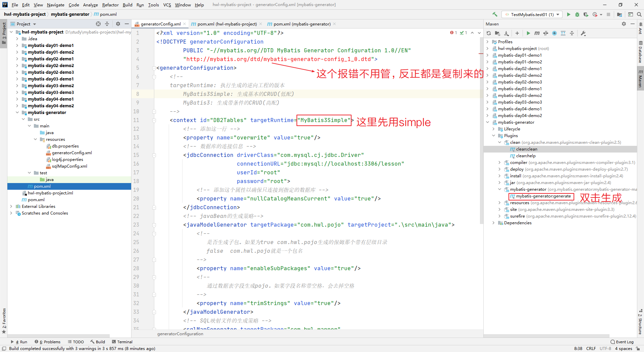This screenshot has width=644, height=352.
Task: Click the grey Stop square icon
Action: (x=608, y=14)
